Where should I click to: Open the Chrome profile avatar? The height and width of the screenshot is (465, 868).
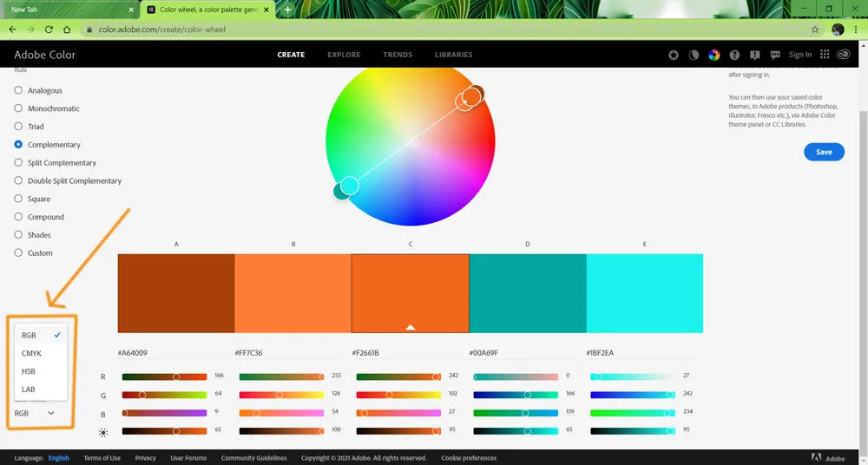[838, 29]
